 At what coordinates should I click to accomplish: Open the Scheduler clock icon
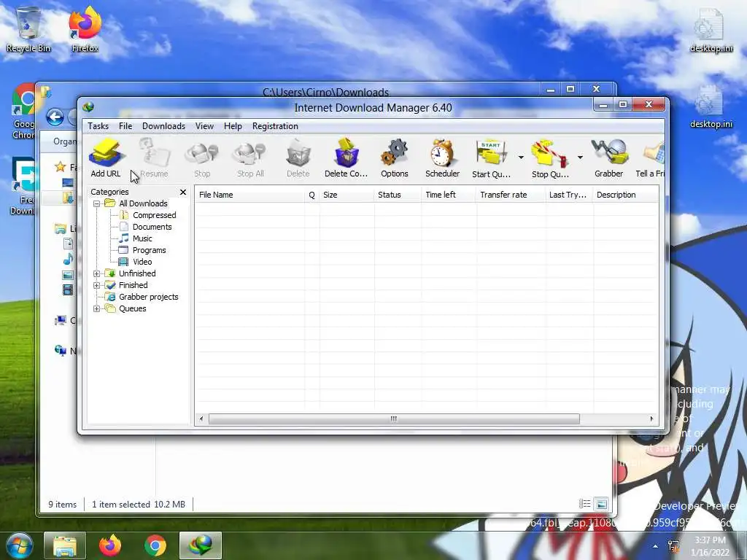pyautogui.click(x=443, y=158)
